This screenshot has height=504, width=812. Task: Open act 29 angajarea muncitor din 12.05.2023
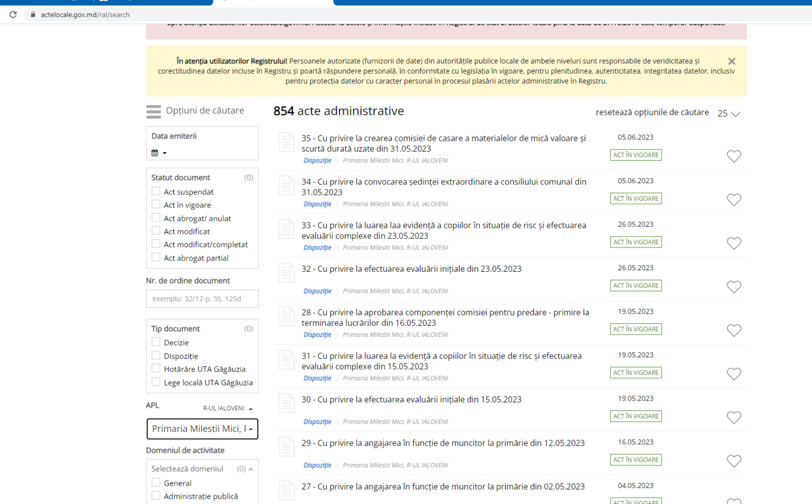point(443,443)
